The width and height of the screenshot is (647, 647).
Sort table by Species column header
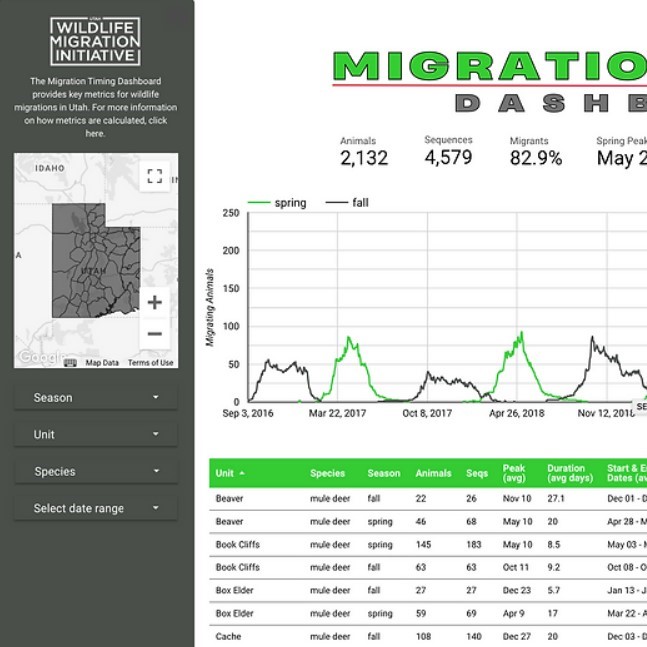327,473
